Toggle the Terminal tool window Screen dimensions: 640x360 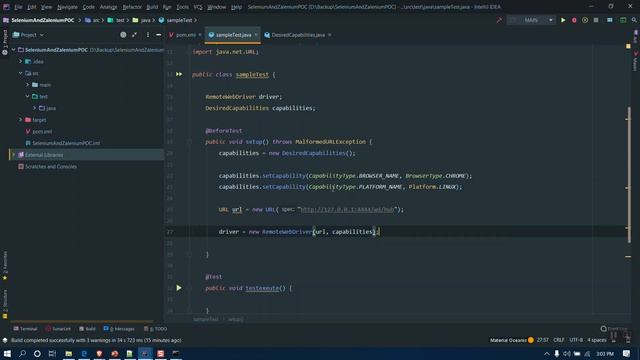point(25,329)
